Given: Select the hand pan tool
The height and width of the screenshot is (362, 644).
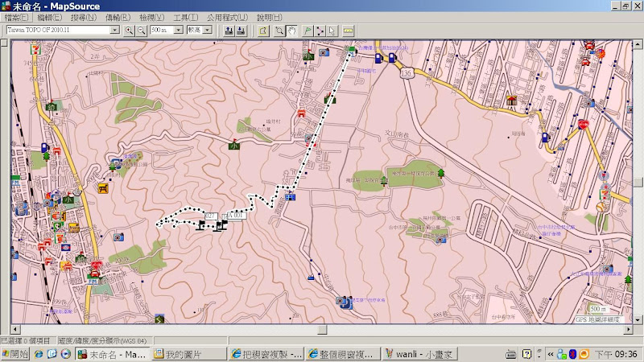Looking at the screenshot, I should tap(291, 30).
